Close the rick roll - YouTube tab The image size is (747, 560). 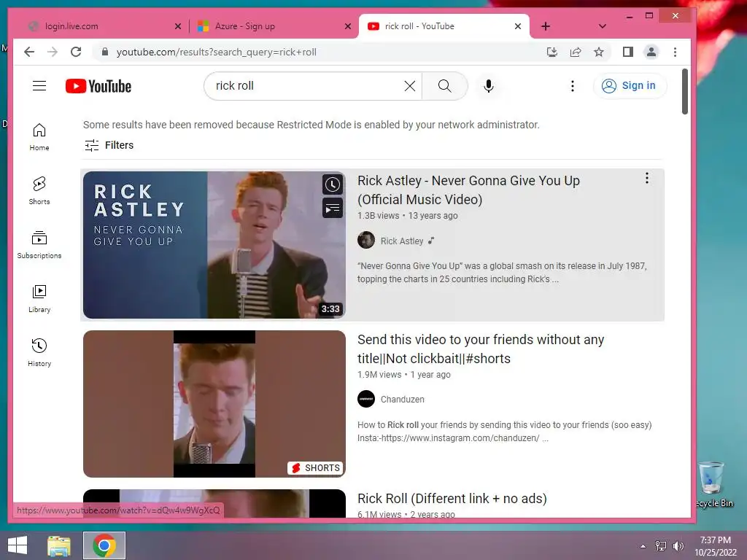point(518,26)
